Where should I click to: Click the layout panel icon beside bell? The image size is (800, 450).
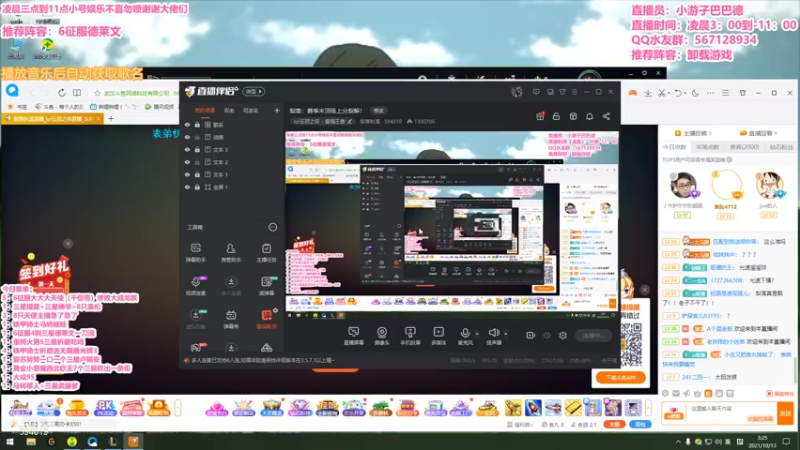(x=573, y=116)
